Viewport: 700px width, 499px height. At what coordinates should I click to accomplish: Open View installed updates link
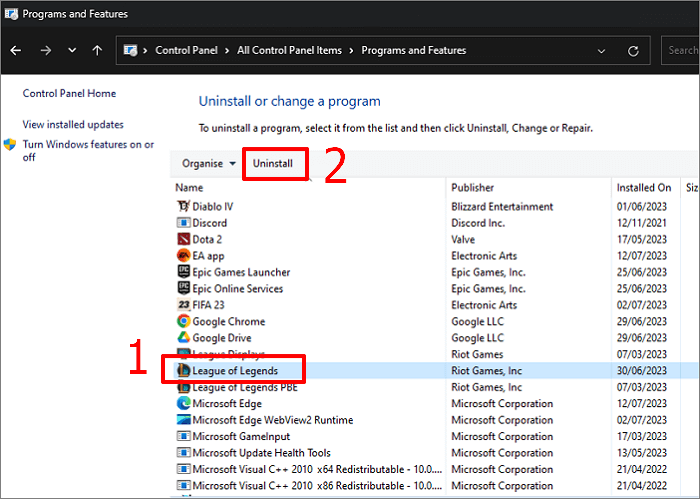click(73, 125)
